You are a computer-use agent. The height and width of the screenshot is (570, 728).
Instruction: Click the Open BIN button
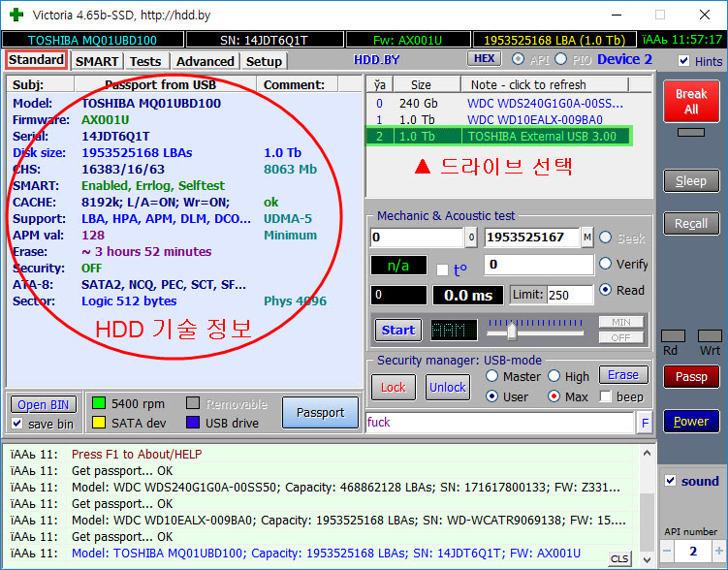(44, 405)
